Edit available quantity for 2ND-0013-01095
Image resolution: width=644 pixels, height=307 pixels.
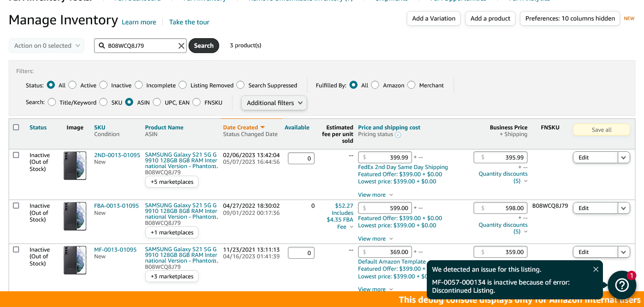[301, 158]
